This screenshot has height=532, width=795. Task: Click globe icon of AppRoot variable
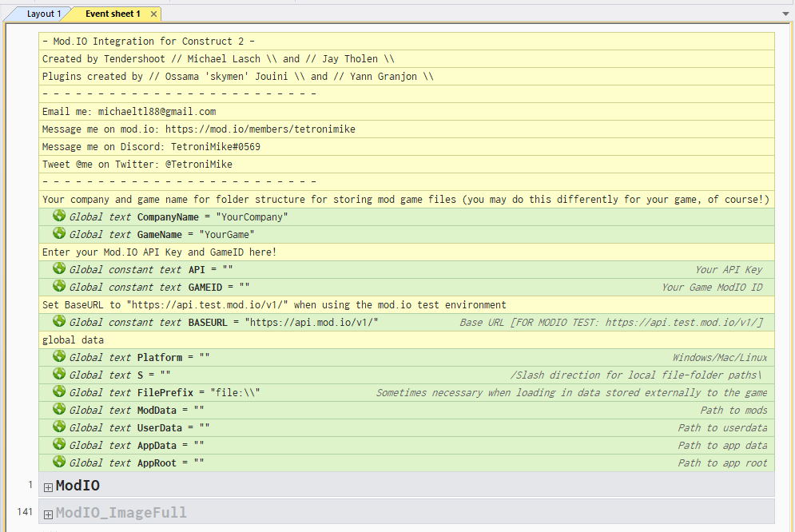pyautogui.click(x=59, y=462)
